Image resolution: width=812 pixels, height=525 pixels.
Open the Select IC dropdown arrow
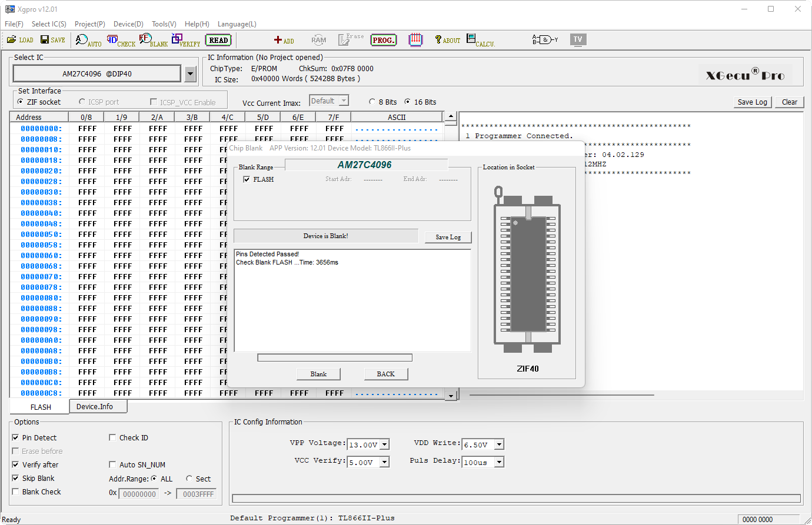tap(190, 74)
